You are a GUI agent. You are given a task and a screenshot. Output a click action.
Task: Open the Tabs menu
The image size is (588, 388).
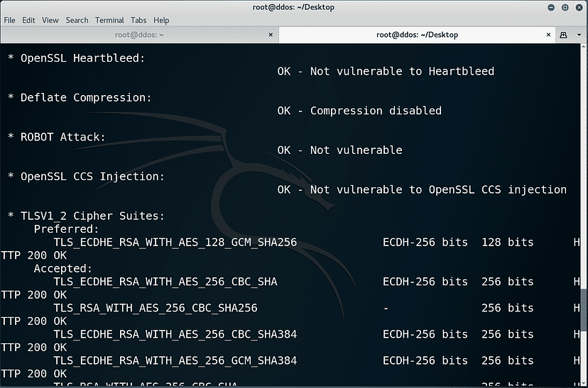pos(138,21)
